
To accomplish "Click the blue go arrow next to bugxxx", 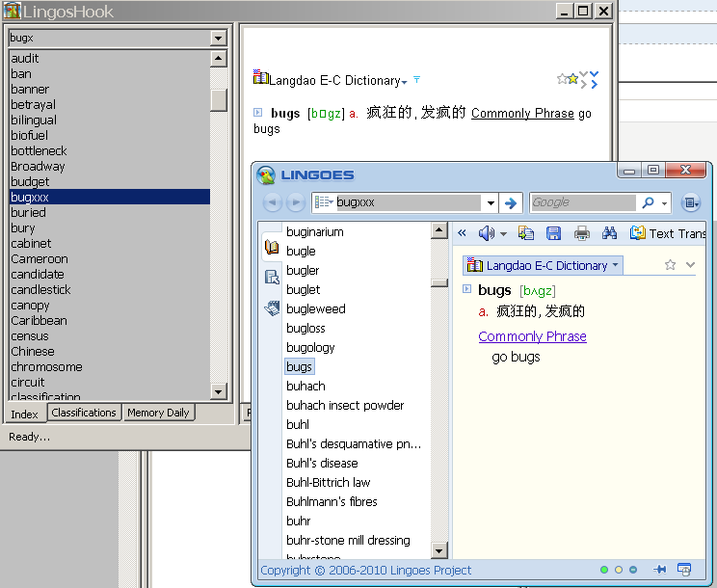I will pyautogui.click(x=511, y=202).
